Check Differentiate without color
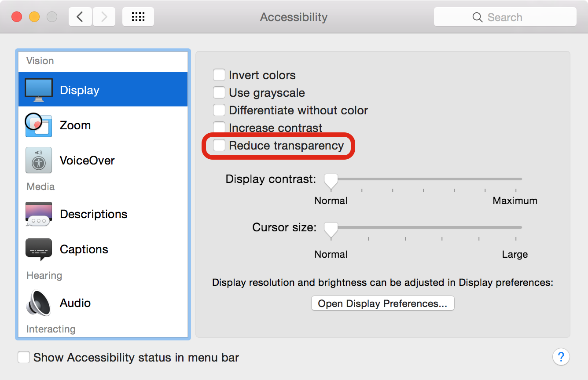This screenshot has width=588, height=380. tap(219, 110)
